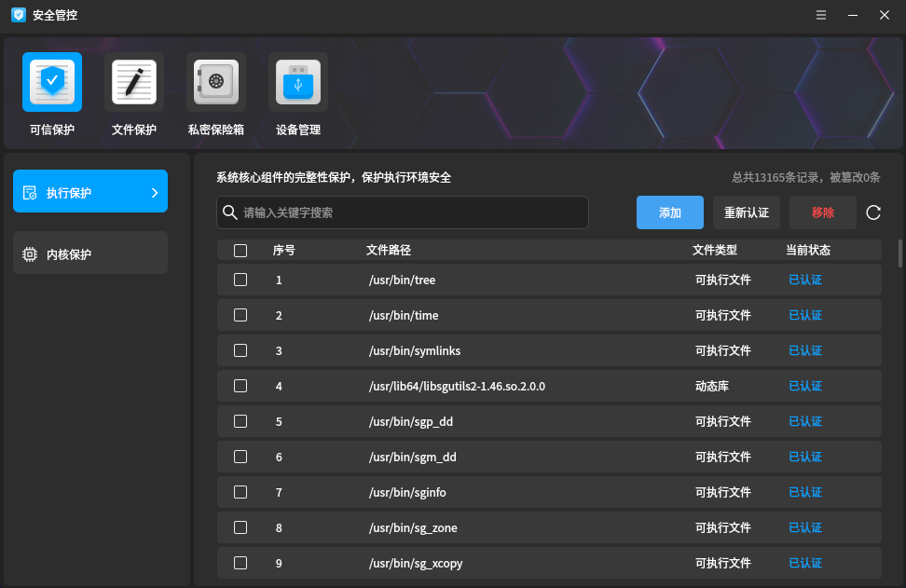The height and width of the screenshot is (588, 906).
Task: Focus the keyword search input field
Action: [x=410, y=212]
